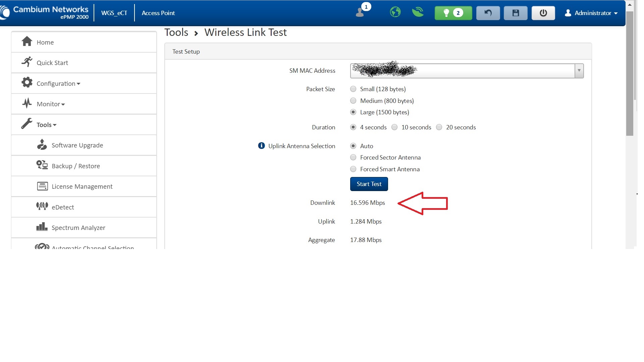The image size is (644, 362).
Task: Select Forced Smart Antenna option
Action: click(x=353, y=169)
